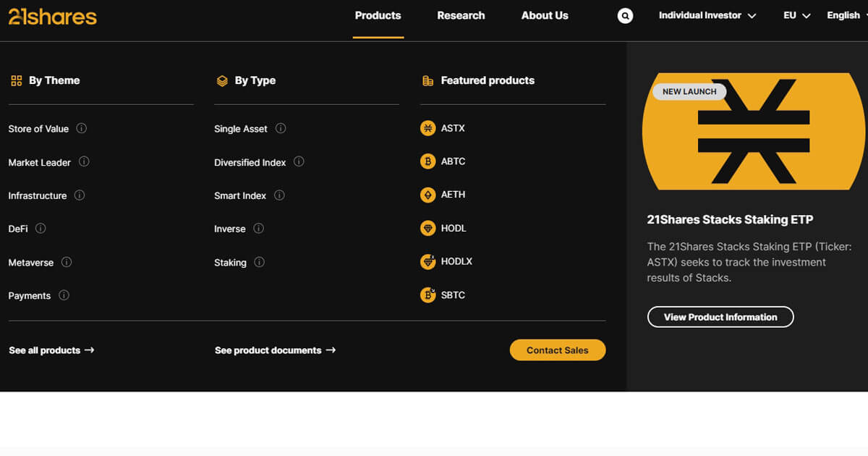Show info tooltip for DeFi
Screen dimensions: 868x456
pyautogui.click(x=41, y=228)
